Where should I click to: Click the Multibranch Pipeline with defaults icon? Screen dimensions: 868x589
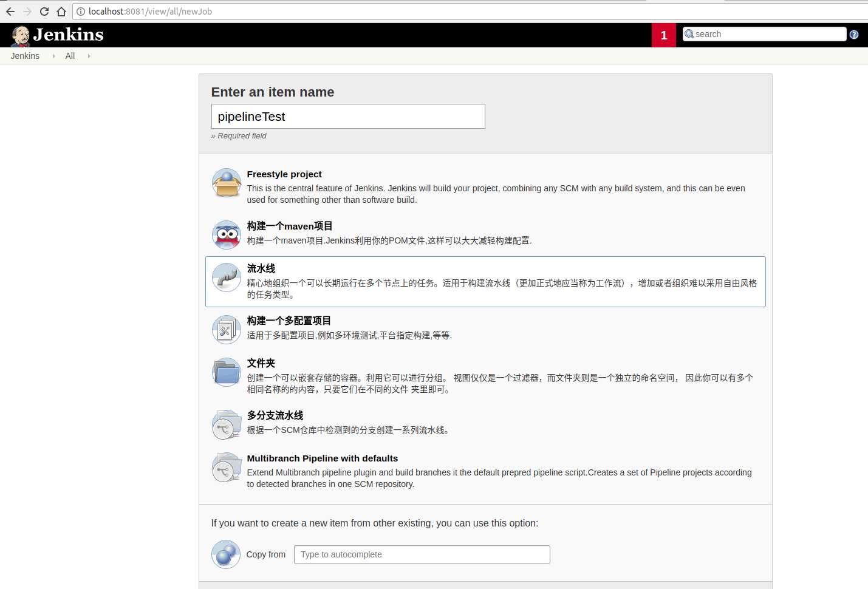227,468
